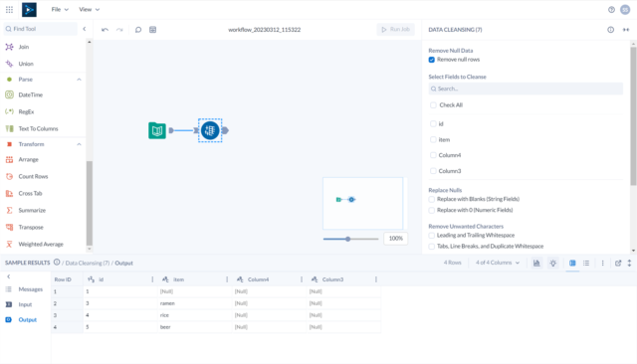Click the Data Cleansing output anchor
This screenshot has height=364, width=637.
pyautogui.click(x=226, y=130)
